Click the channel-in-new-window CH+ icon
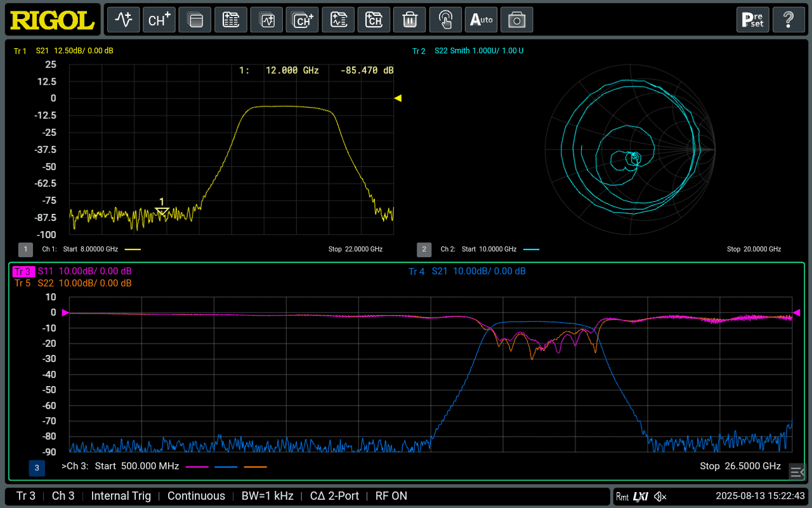This screenshot has height=508, width=812. pyautogui.click(x=302, y=20)
